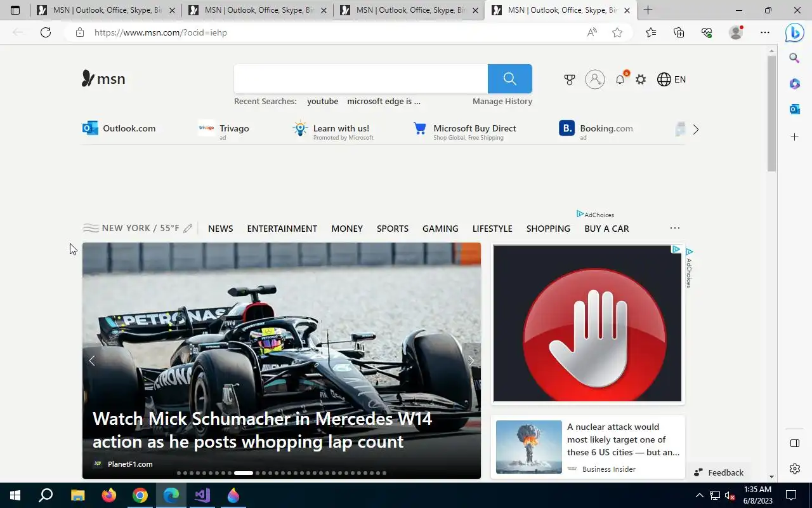Expand more categories with three dots

[675, 228]
